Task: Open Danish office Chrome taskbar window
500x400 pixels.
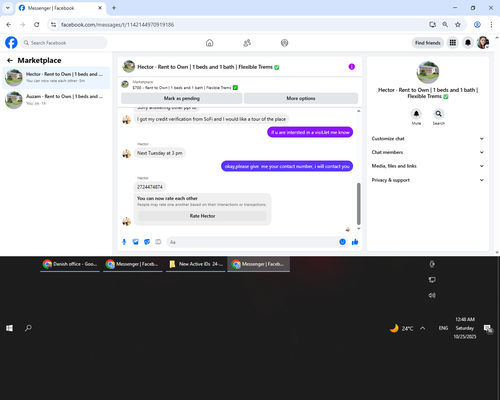Action: click(x=70, y=264)
